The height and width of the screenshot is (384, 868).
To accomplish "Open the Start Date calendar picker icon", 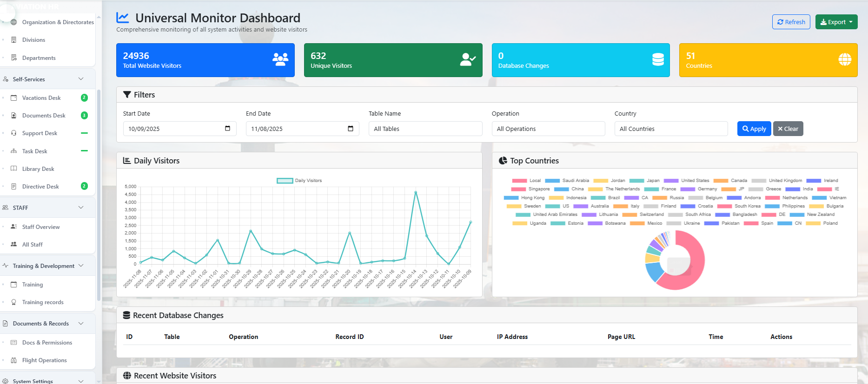I will click(227, 129).
